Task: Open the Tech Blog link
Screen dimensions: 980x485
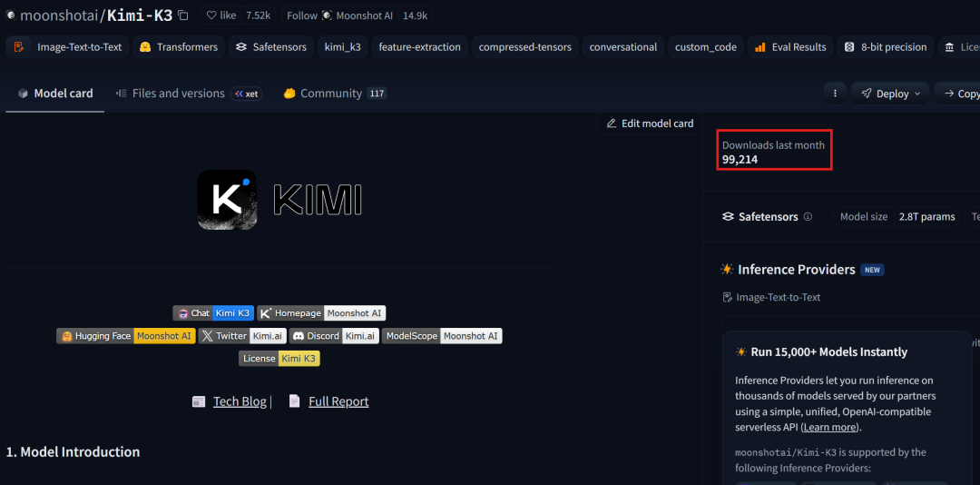Action: pos(240,401)
